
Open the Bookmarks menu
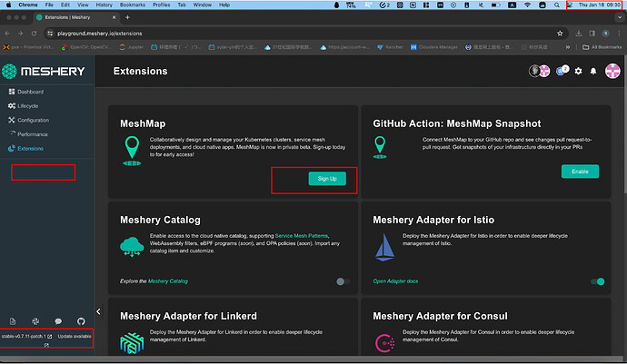133,5
